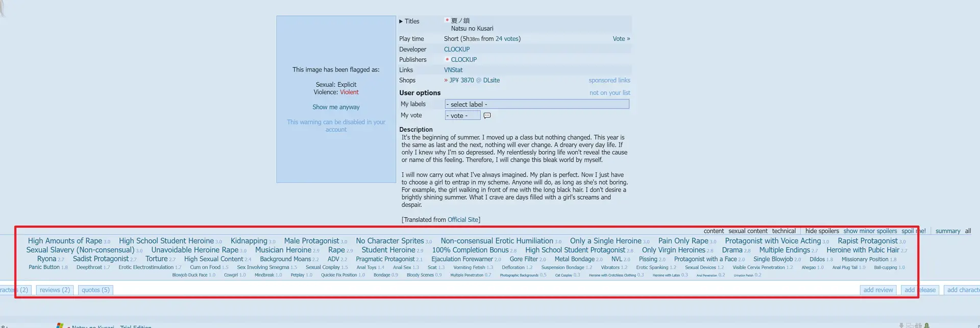Toggle the 'technical' tag category filter

click(x=783, y=231)
